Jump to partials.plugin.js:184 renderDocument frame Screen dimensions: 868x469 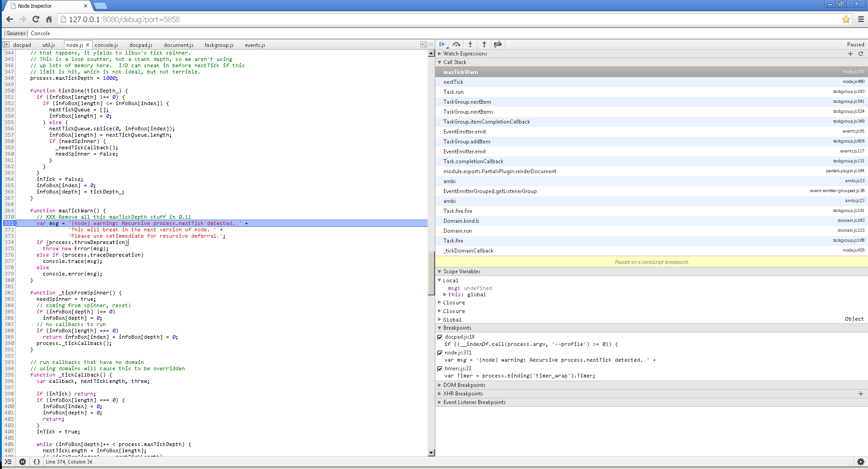click(651, 171)
